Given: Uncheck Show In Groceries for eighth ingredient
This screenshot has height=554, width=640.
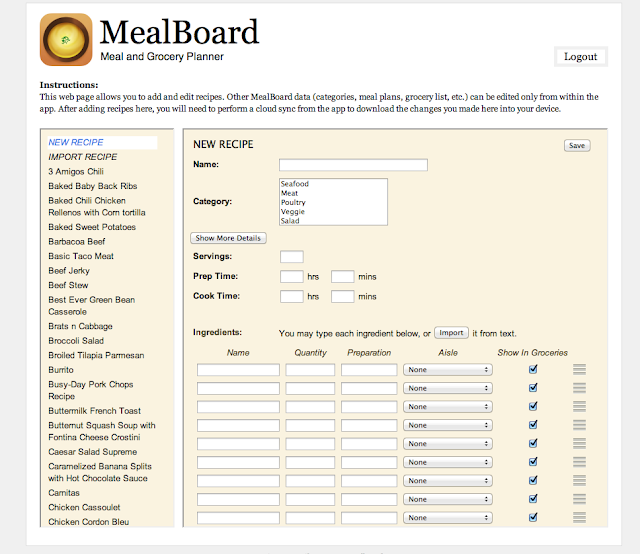Looking at the screenshot, I should pos(533,498).
